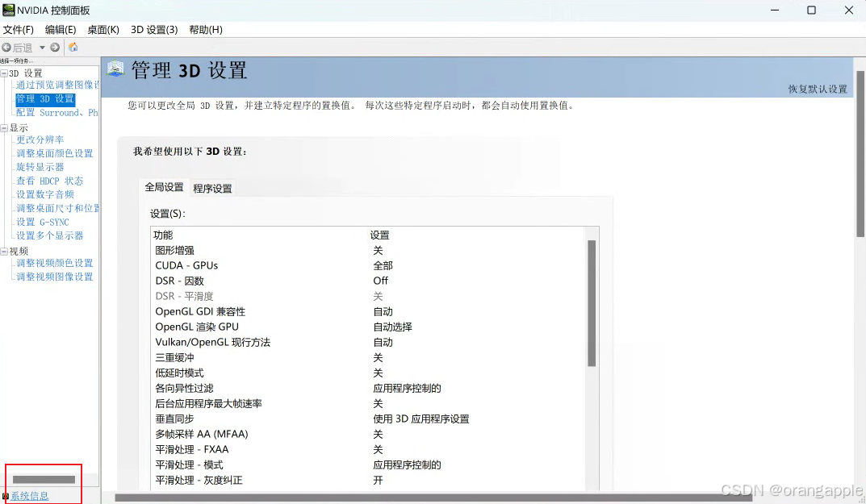This screenshot has width=866, height=504.
Task: Open 调整视频颜色设置 in the sidebar
Action: [x=55, y=264]
